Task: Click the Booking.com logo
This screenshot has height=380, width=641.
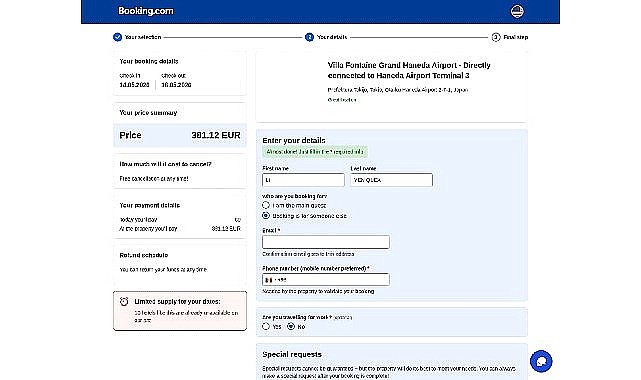Action: coord(146,11)
